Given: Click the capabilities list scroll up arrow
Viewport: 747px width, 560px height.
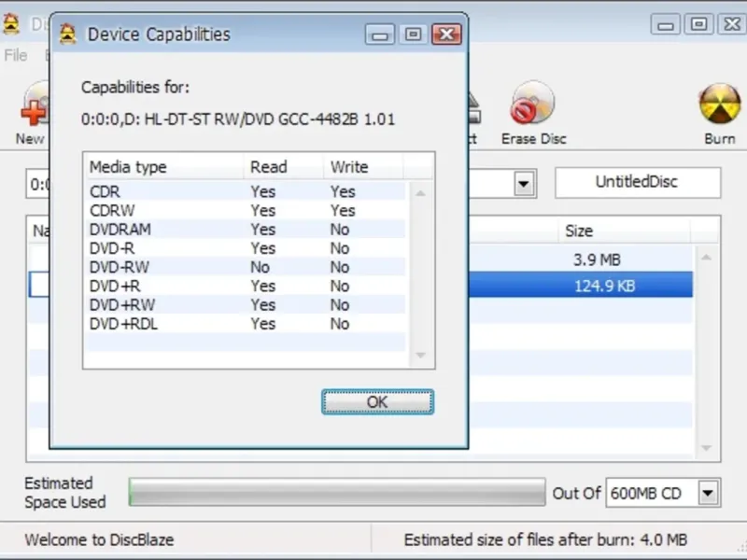Looking at the screenshot, I should pos(420,193).
